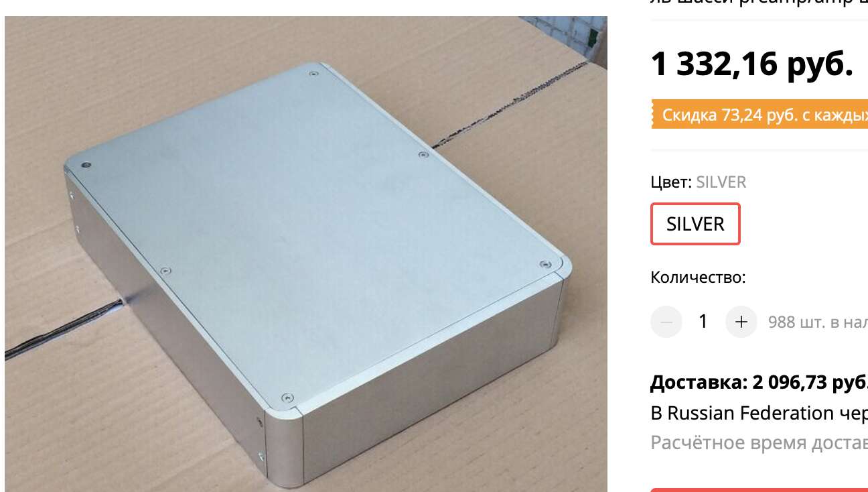Click the quantity field showing 1
The height and width of the screenshot is (492, 868).
[x=703, y=322]
